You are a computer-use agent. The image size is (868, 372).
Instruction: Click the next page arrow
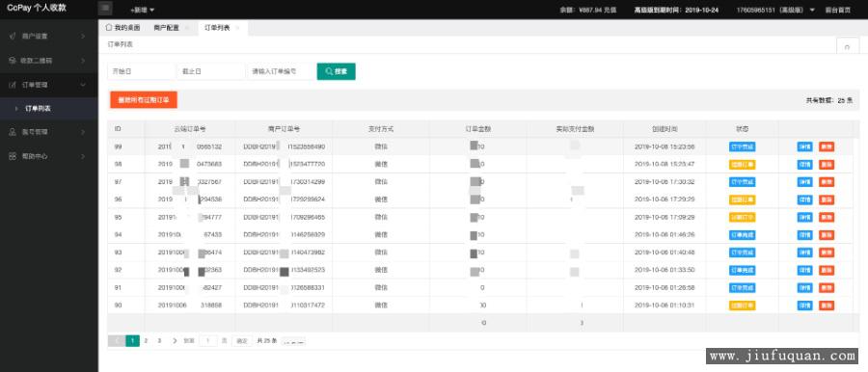[x=175, y=341]
